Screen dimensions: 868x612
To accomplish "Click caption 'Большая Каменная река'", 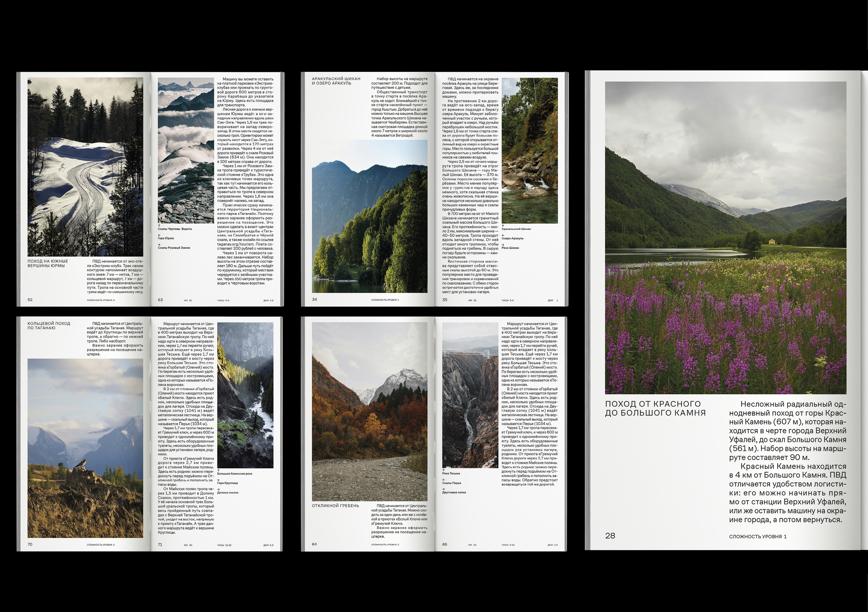I will pyautogui.click(x=234, y=473).
